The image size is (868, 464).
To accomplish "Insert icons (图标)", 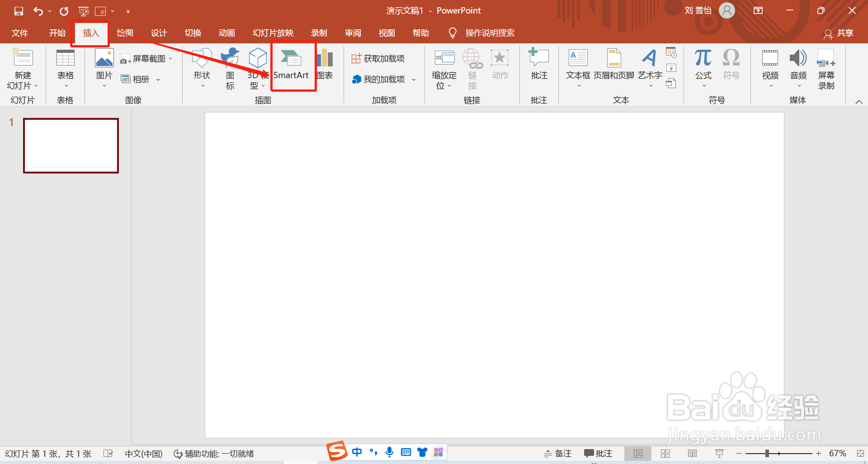I will click(x=230, y=69).
